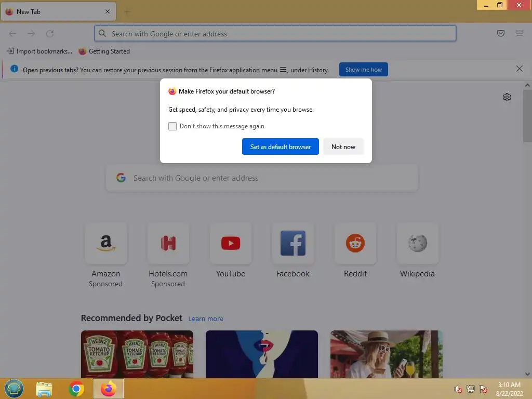Reload the current page
Image resolution: width=532 pixels, height=399 pixels.
click(50, 34)
